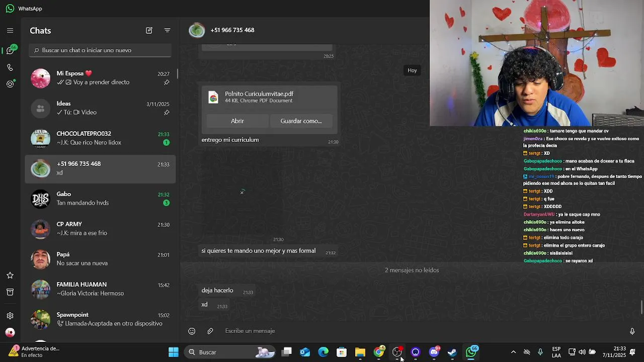
Task: Click Abrir on the PDF attachment
Action: pyautogui.click(x=237, y=121)
